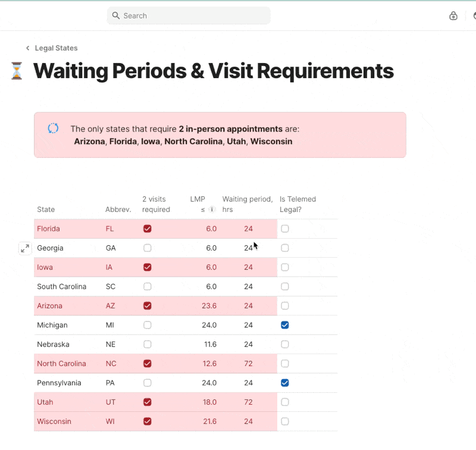Uncheck Telemed Legal for Pennsylvania
The image size is (476, 450).
click(285, 383)
